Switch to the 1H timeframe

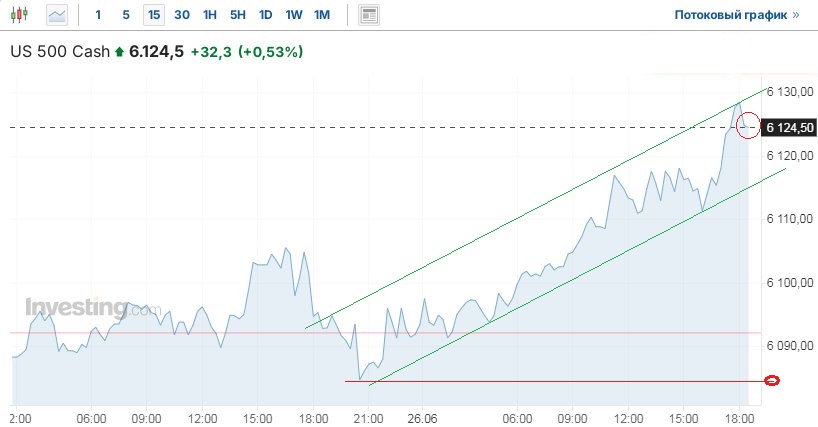tap(209, 15)
